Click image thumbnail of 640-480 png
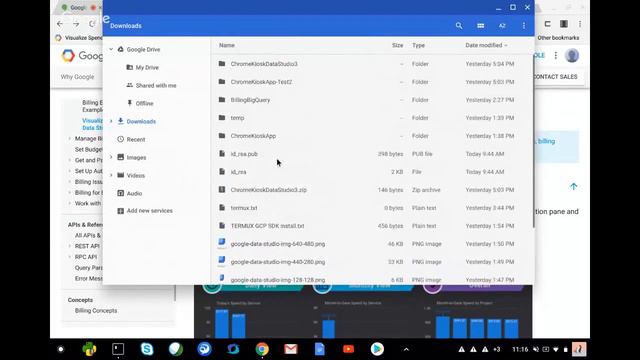Image resolution: width=640 pixels, height=360 pixels. coord(222,243)
